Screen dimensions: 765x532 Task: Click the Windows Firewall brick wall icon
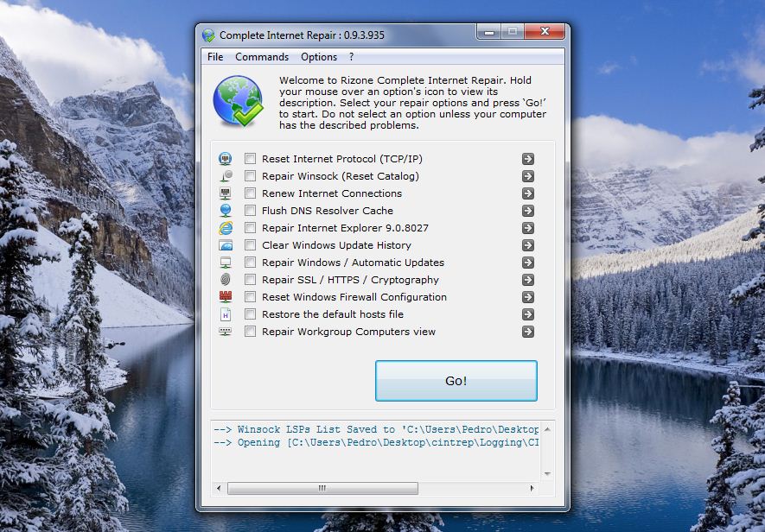[x=225, y=297]
